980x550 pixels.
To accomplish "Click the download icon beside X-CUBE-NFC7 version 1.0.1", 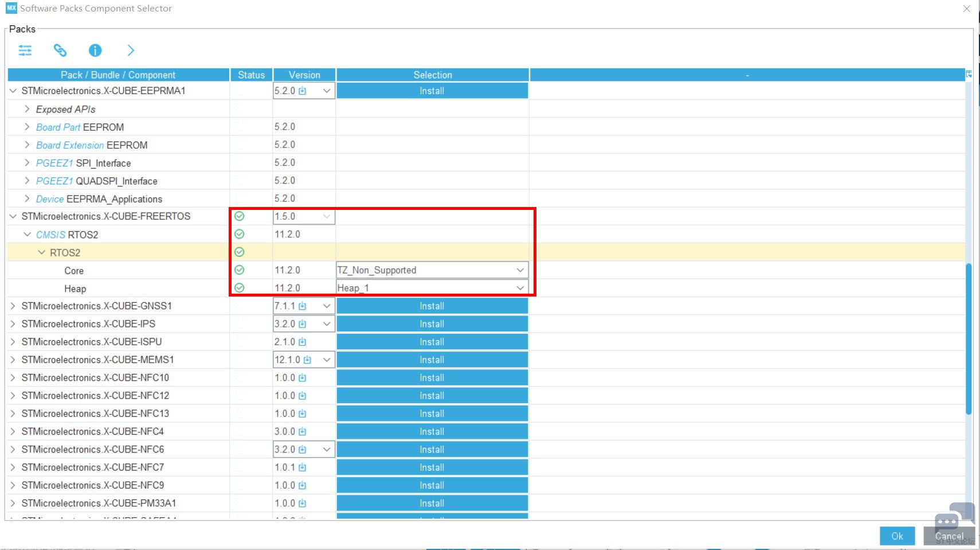I will pos(302,467).
